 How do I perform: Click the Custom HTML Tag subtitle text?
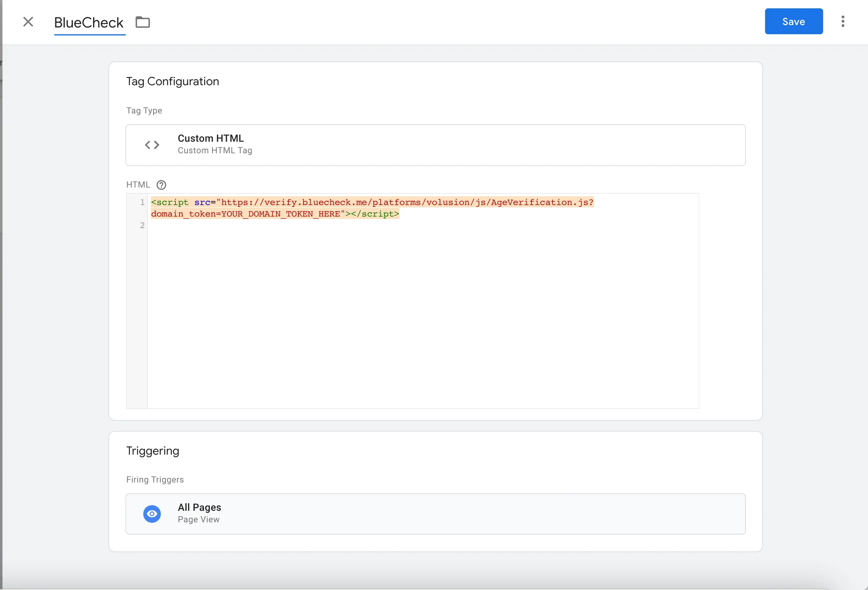(215, 150)
